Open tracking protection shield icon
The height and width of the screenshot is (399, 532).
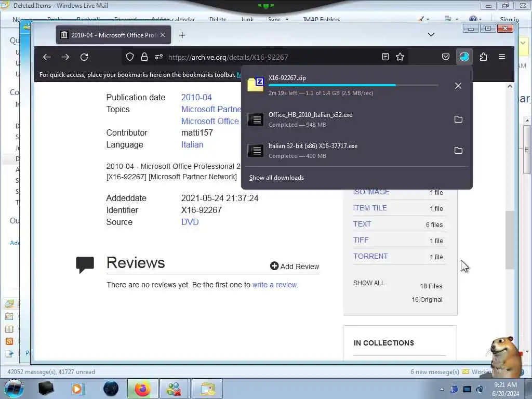(x=129, y=57)
